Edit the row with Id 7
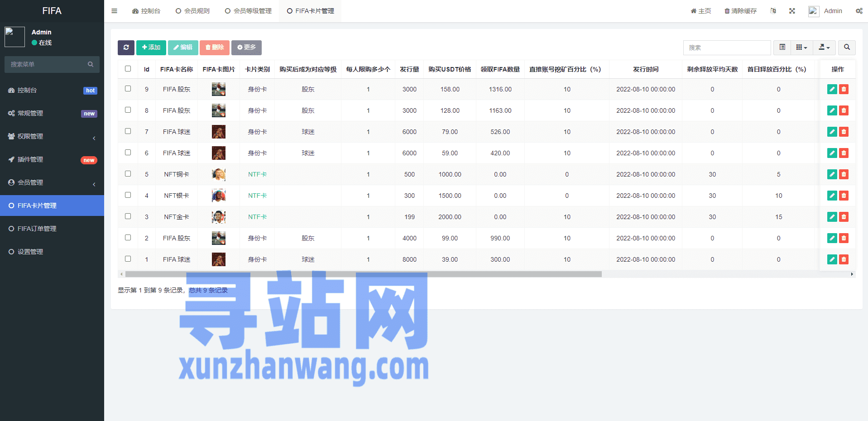Viewport: 868px width, 421px height. pos(832,132)
